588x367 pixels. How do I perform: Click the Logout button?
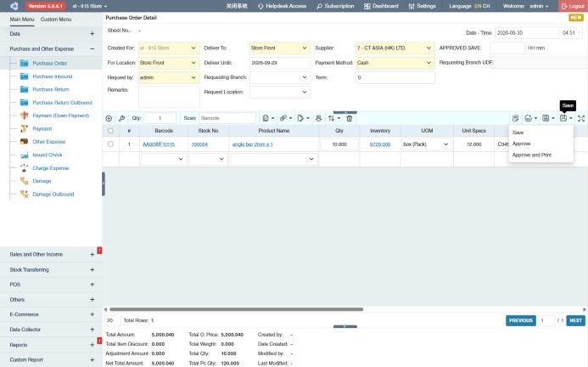click(x=573, y=6)
